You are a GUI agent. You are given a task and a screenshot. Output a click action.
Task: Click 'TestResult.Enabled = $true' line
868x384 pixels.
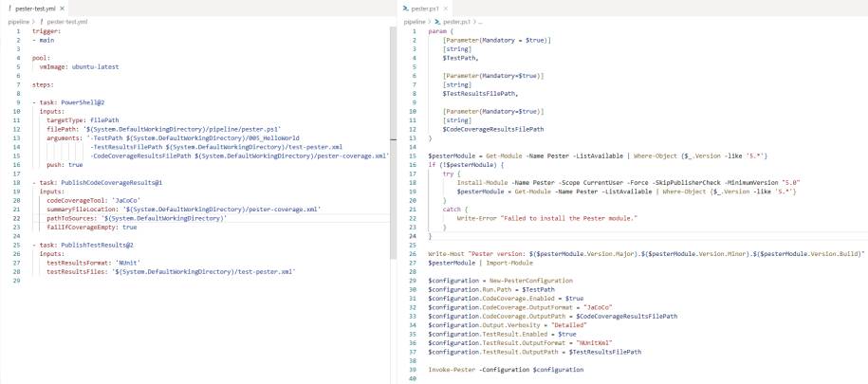502,334
